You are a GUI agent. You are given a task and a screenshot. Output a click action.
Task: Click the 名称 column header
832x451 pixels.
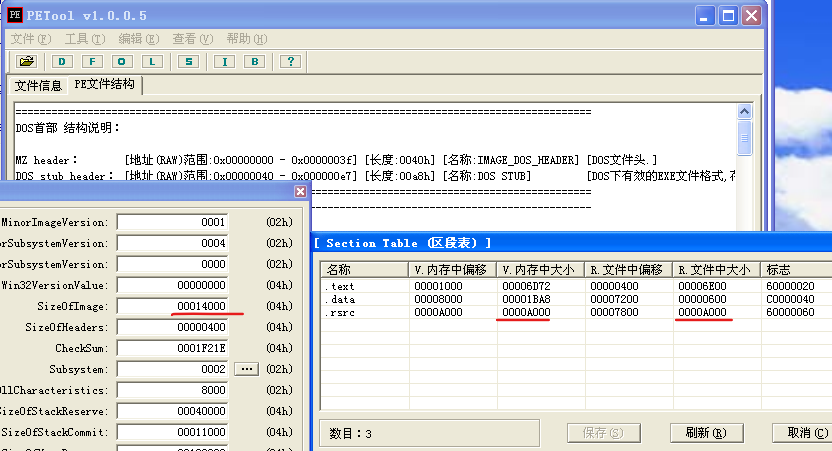coord(365,270)
